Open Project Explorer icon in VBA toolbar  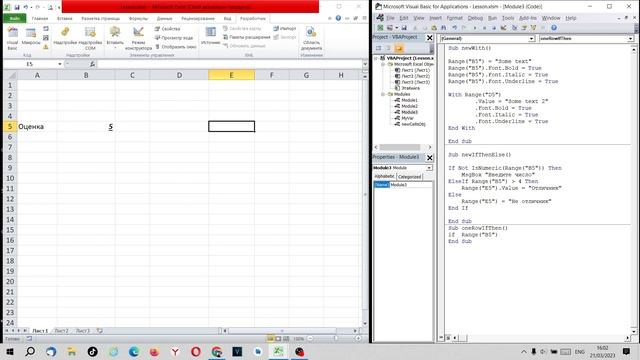point(514,28)
